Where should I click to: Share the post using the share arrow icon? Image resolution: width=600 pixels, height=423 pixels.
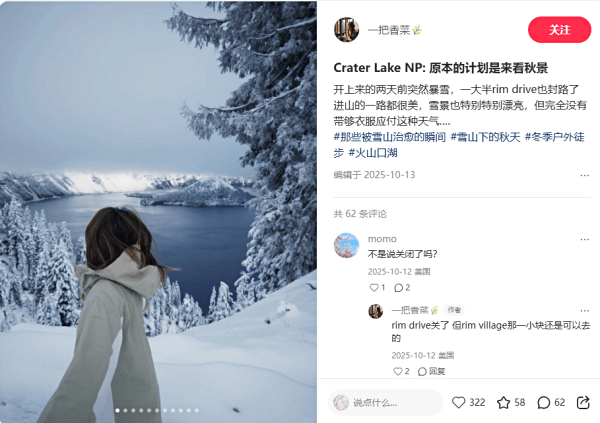pos(583,402)
